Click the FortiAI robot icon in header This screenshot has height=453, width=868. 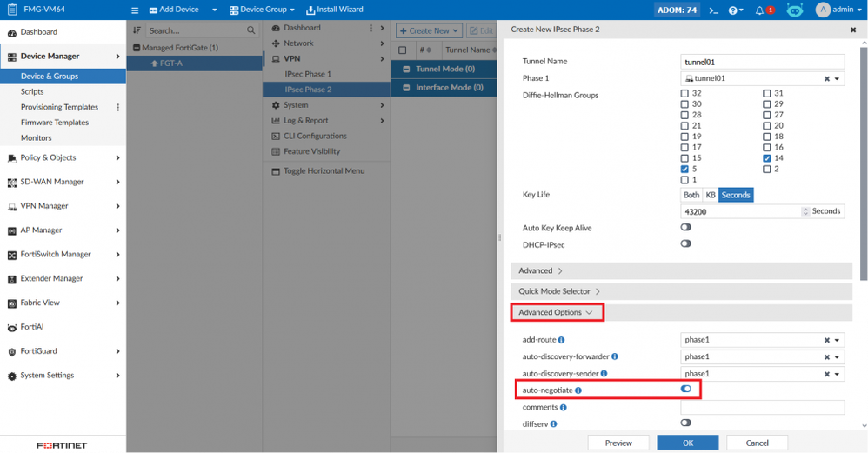pyautogui.click(x=794, y=10)
